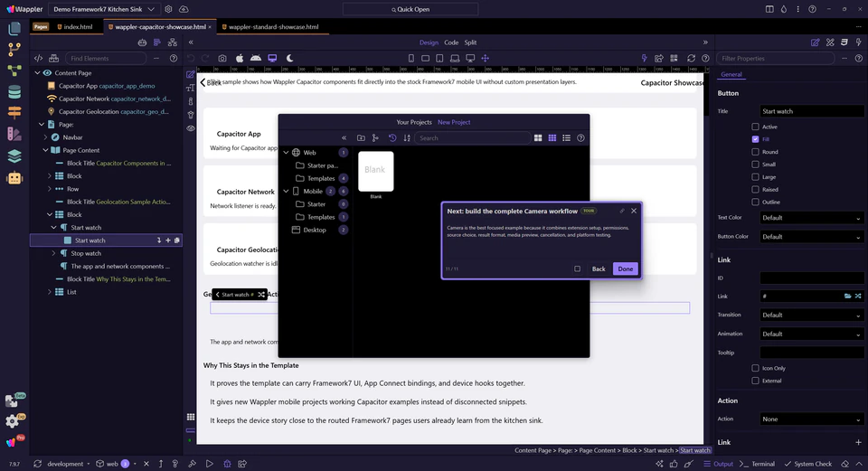This screenshot has width=868, height=471.
Task: Click the run play icon in status bar
Action: [x=209, y=464]
